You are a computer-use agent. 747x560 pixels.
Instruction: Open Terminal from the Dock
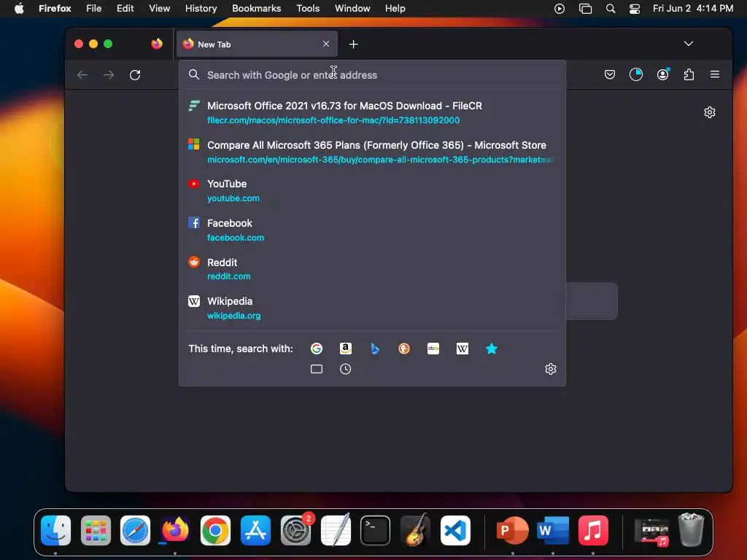[376, 530]
